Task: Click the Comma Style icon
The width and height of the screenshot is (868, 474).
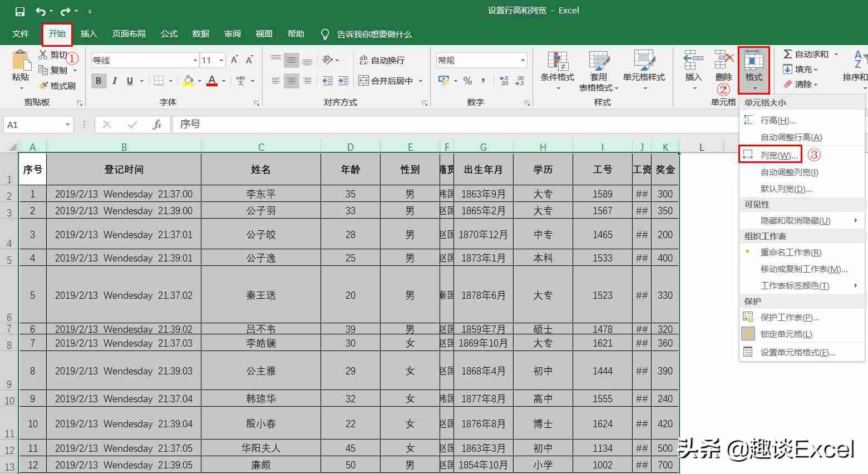Action: [x=483, y=81]
